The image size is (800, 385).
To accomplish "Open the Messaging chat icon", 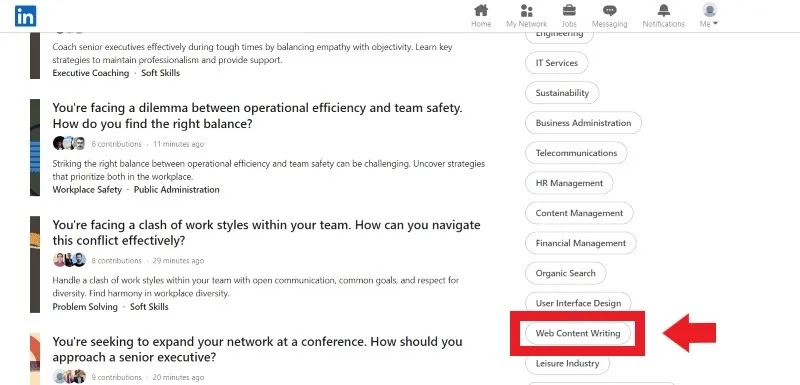I will point(609,11).
